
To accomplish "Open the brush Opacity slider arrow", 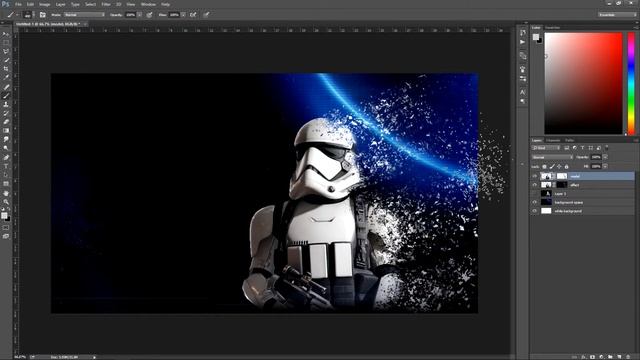I will coord(140,15).
